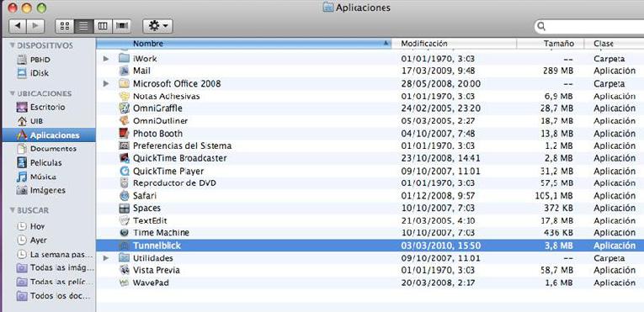Select the Time Machine icon
The width and height of the screenshot is (644, 312).
(124, 233)
